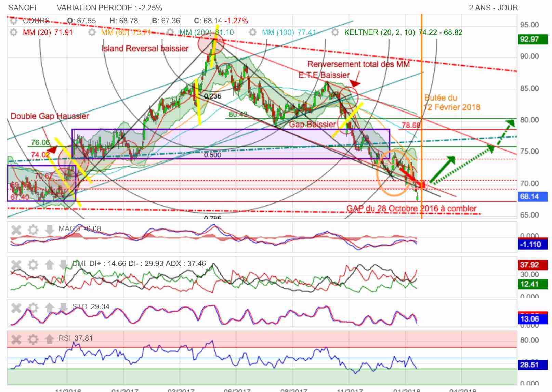Screen dimensions: 552x392
Task: Open DMI indicator settings gear
Action: point(33,264)
